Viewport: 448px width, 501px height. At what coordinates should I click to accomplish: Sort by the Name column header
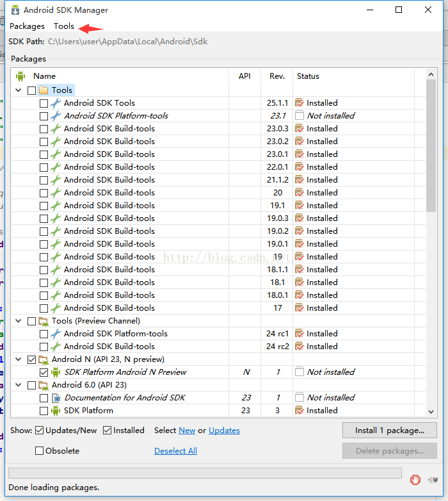(x=44, y=76)
